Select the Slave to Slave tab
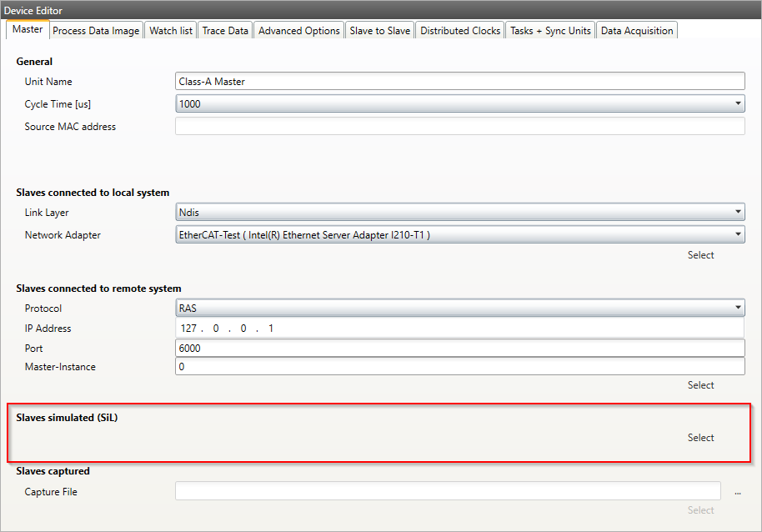This screenshot has width=762, height=532. click(379, 31)
